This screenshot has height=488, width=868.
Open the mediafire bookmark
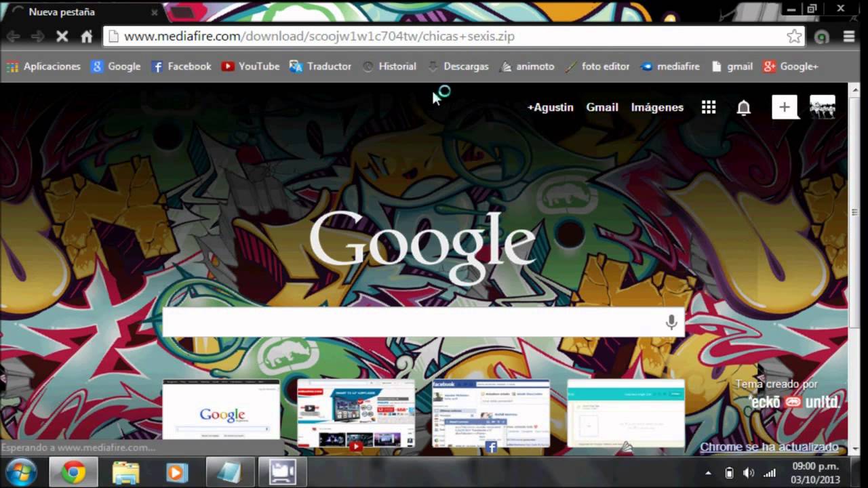(x=670, y=66)
